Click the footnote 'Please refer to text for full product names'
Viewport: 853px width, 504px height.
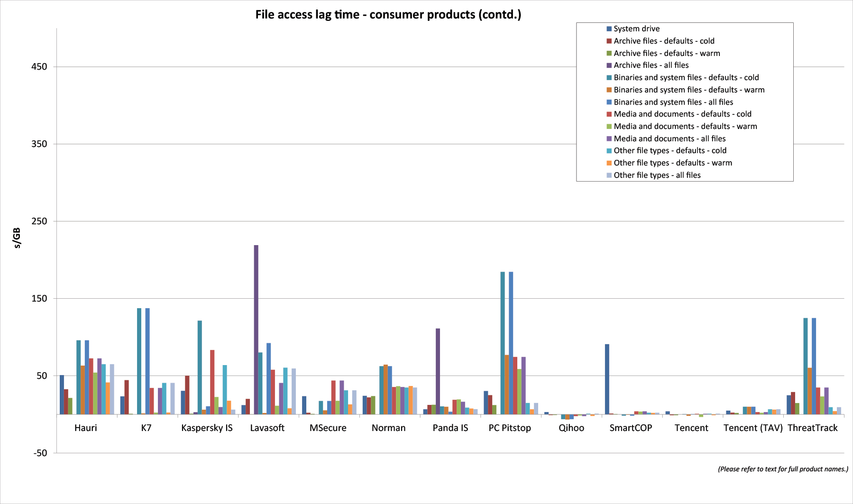783,469
